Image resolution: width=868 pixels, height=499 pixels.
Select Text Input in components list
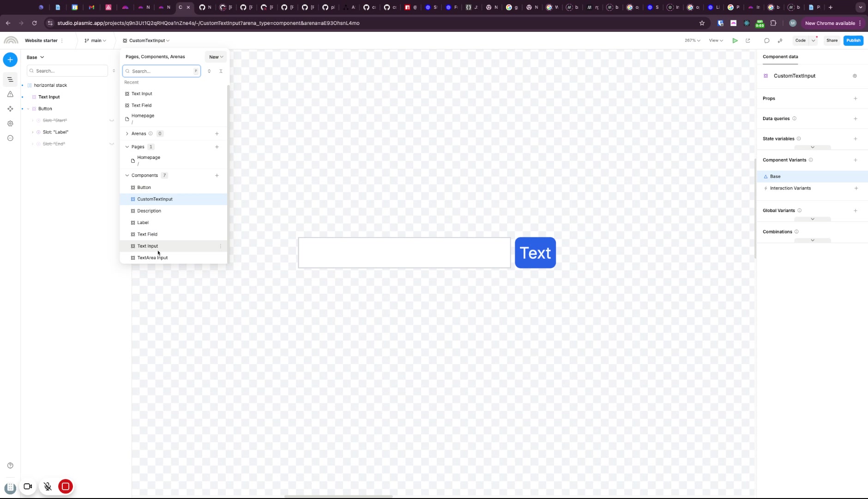coord(148,246)
